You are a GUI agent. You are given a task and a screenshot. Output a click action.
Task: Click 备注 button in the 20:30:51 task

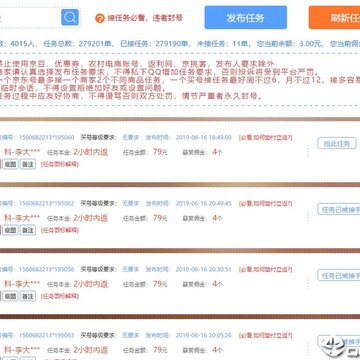pos(28,296)
